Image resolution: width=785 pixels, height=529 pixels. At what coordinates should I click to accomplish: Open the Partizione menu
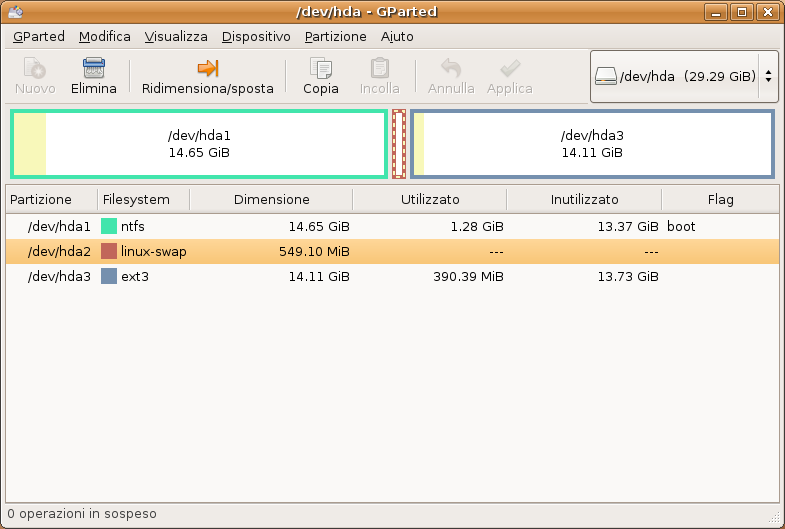pos(335,36)
